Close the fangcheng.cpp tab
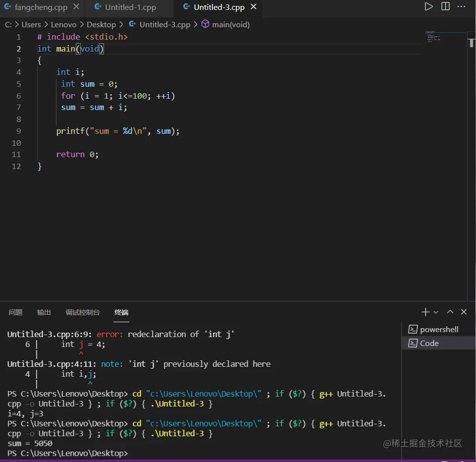This screenshot has height=462, width=476. tap(76, 6)
